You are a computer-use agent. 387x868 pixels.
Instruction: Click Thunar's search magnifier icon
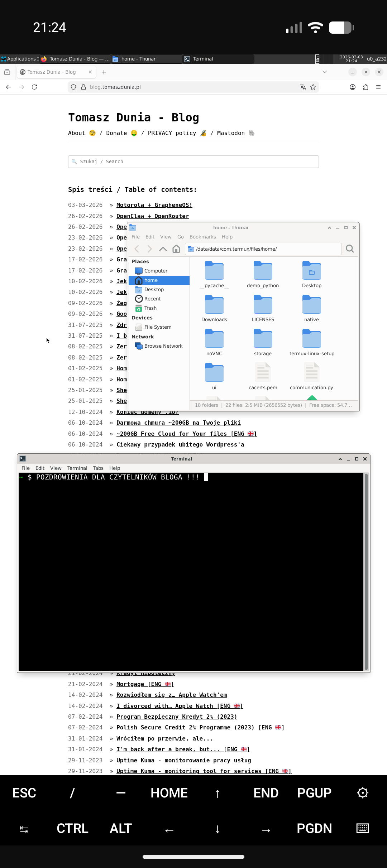coord(350,249)
